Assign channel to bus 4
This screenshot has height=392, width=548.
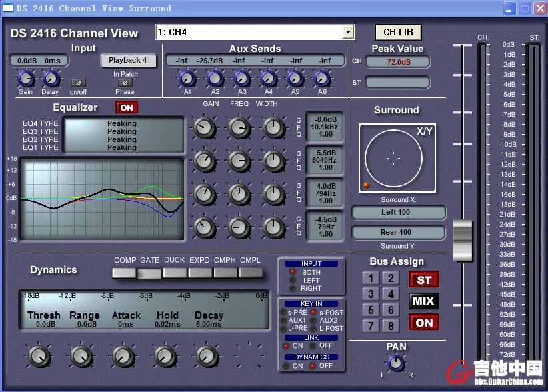[391, 294]
